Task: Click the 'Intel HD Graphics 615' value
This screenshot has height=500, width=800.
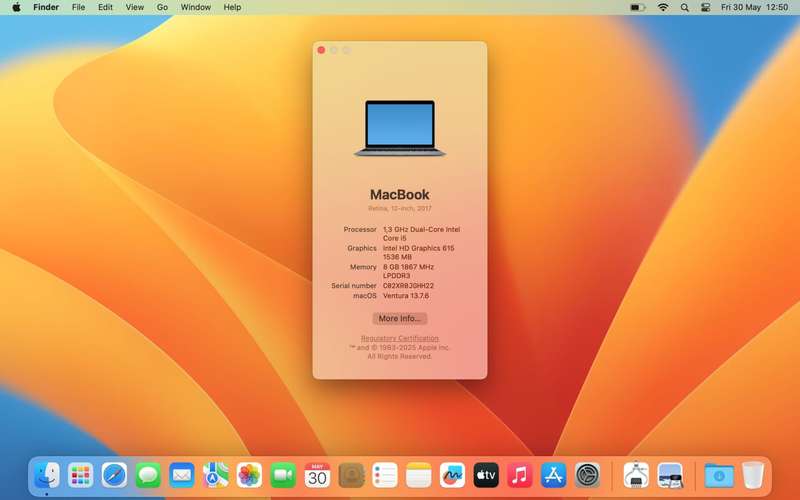Action: 418,248
